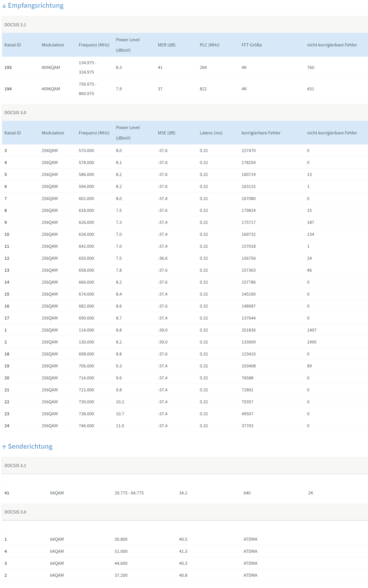Image resolution: width=368 pixels, height=588 pixels.
Task: Select the row for channel 194
Action: pyautogui.click(x=8, y=89)
